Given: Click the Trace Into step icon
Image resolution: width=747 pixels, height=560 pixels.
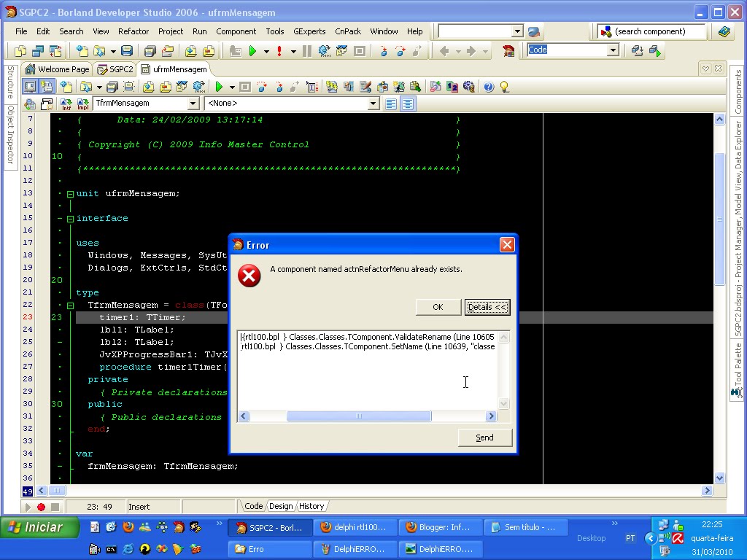Looking at the screenshot, I should [x=384, y=50].
